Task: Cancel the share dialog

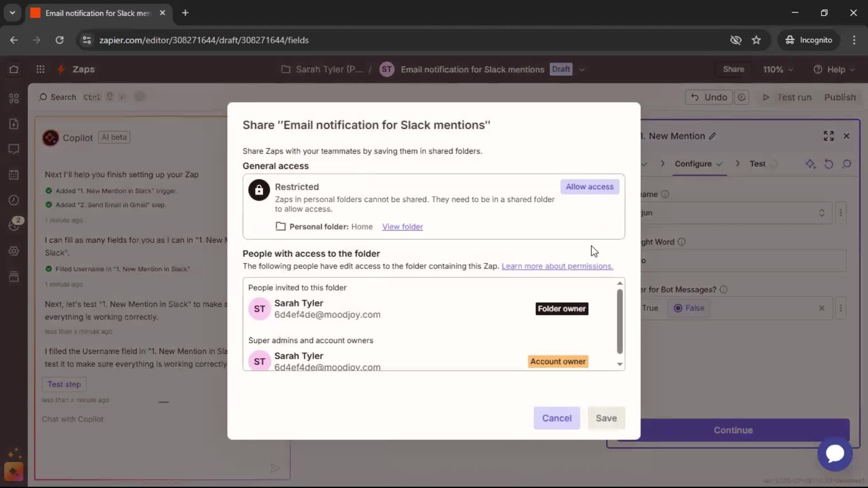Action: click(557, 418)
